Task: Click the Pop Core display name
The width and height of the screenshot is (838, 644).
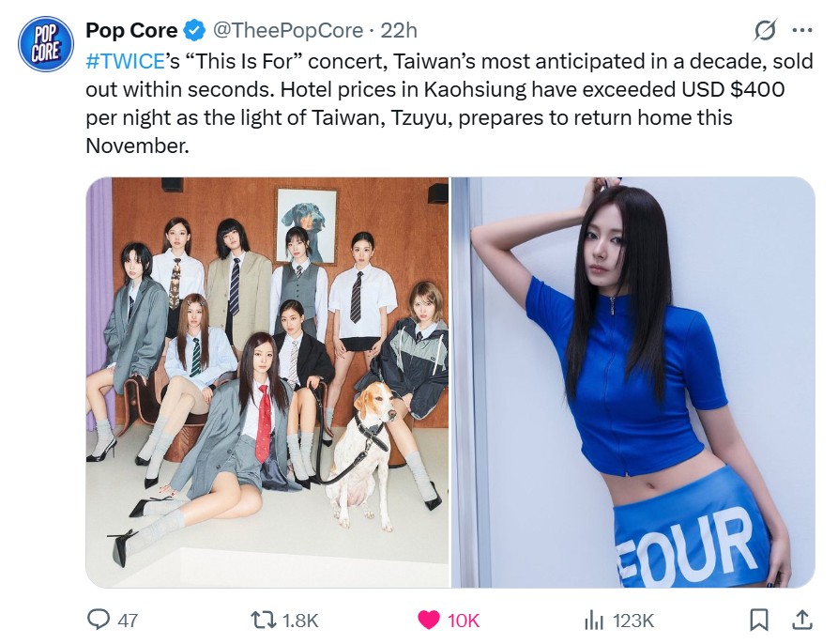Action: tap(131, 30)
